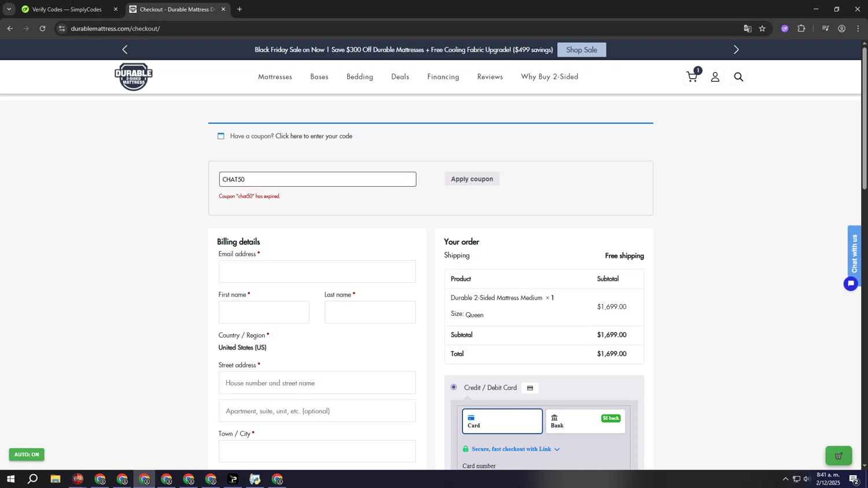Screen dimensions: 868x488
Task: Click the Shop Sale button
Action: pyautogui.click(x=582, y=50)
